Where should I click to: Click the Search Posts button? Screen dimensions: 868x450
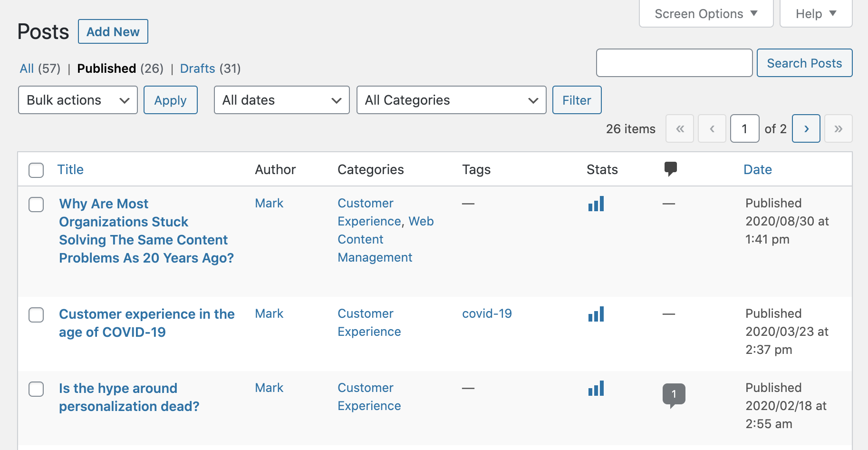coord(804,63)
